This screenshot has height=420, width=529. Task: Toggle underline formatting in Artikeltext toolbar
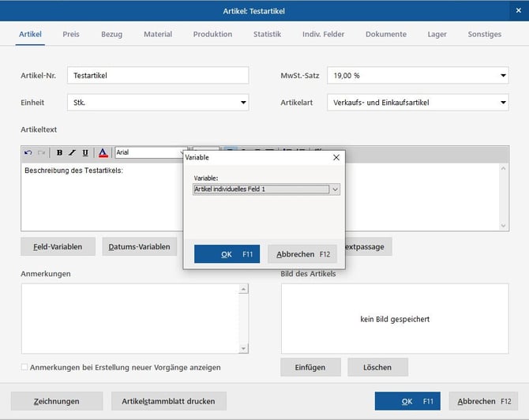click(85, 152)
